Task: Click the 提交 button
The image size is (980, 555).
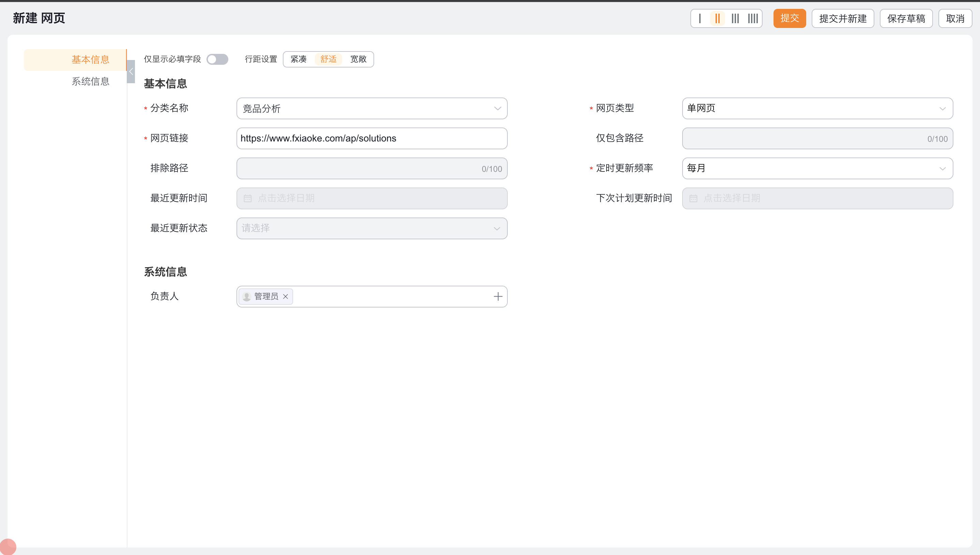Action: [x=789, y=18]
